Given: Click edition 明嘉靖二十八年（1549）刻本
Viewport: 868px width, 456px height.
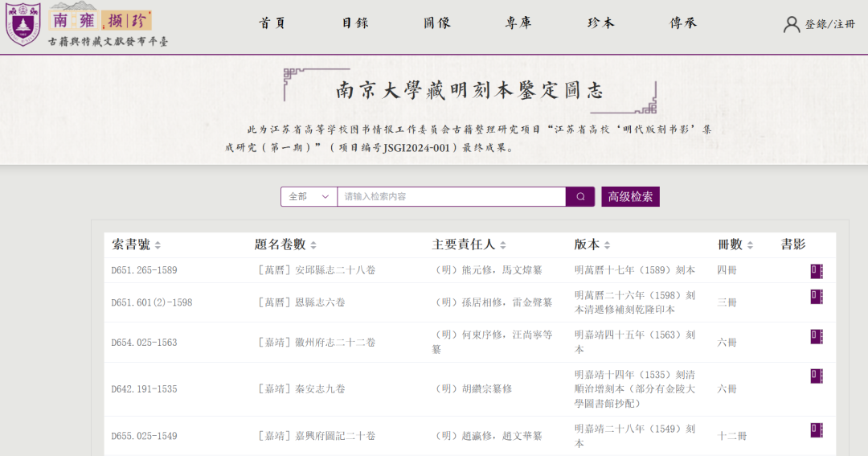Looking at the screenshot, I should (x=634, y=436).
